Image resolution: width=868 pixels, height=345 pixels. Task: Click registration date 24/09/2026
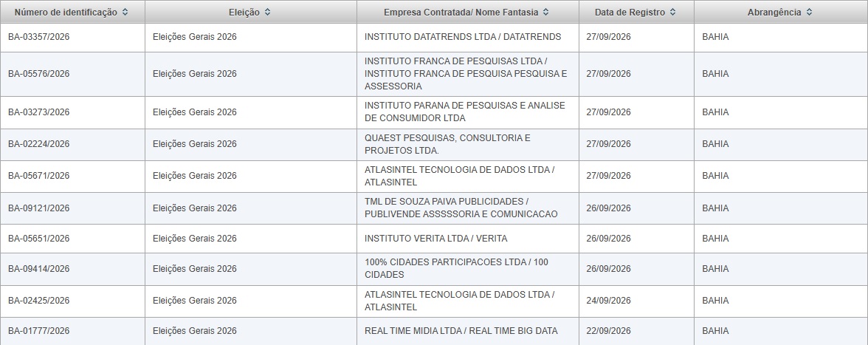click(x=608, y=301)
